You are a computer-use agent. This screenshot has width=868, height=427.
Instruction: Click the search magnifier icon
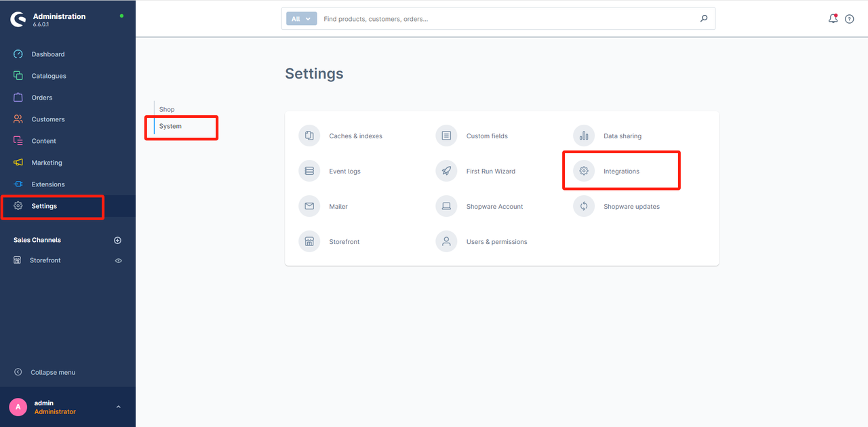pyautogui.click(x=704, y=19)
